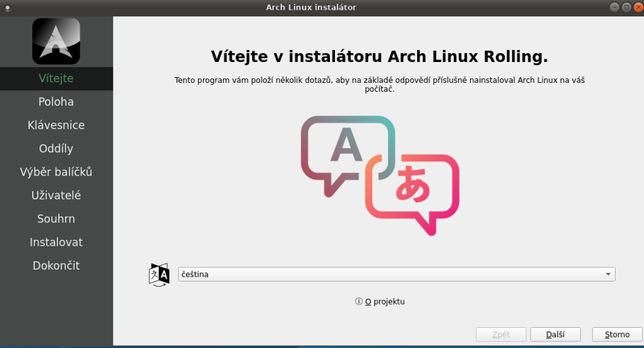Viewport: 644px width, 348px height.
Task: Select the Vítejte step in sidebar
Action: pos(56,79)
